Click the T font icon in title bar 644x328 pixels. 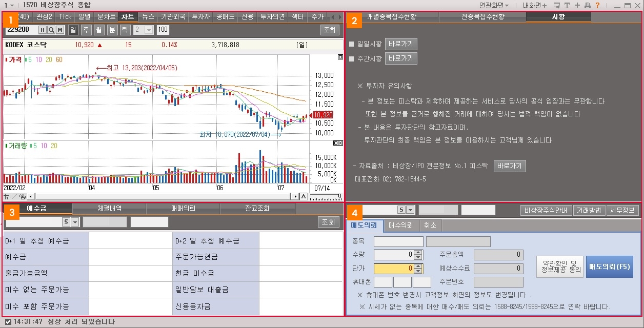[x=567, y=5]
